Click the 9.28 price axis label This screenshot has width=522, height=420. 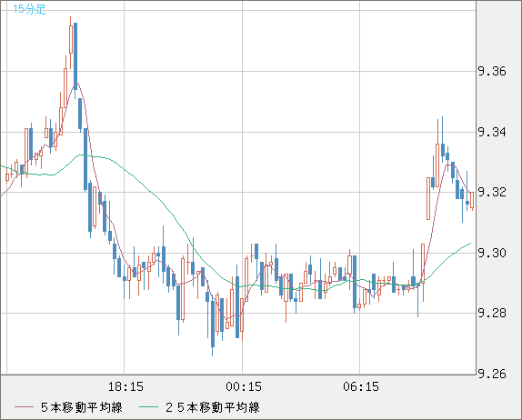(x=492, y=313)
